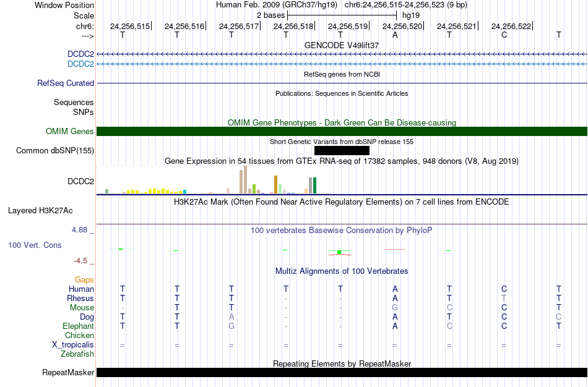Click the green-red conservation peak in PhyloP track

click(x=339, y=252)
